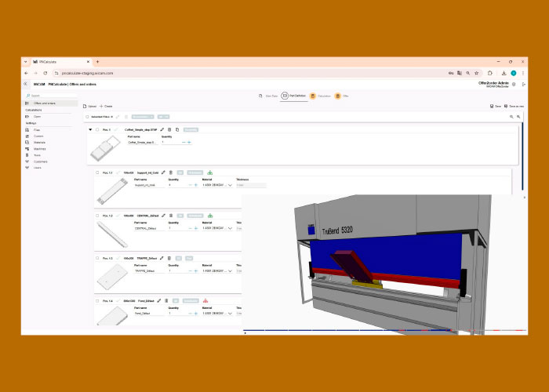Click the red warning bending icon on Pos. 1.4
549x392 pixels.
tap(205, 301)
